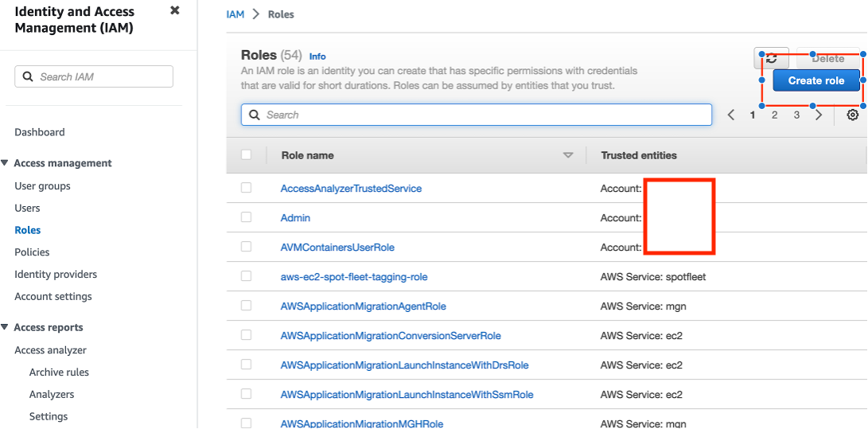This screenshot has width=868, height=429.
Task: Open the AWSApplicationMigrationLaunchInstanceWithDrsRole link
Action: click(x=405, y=365)
